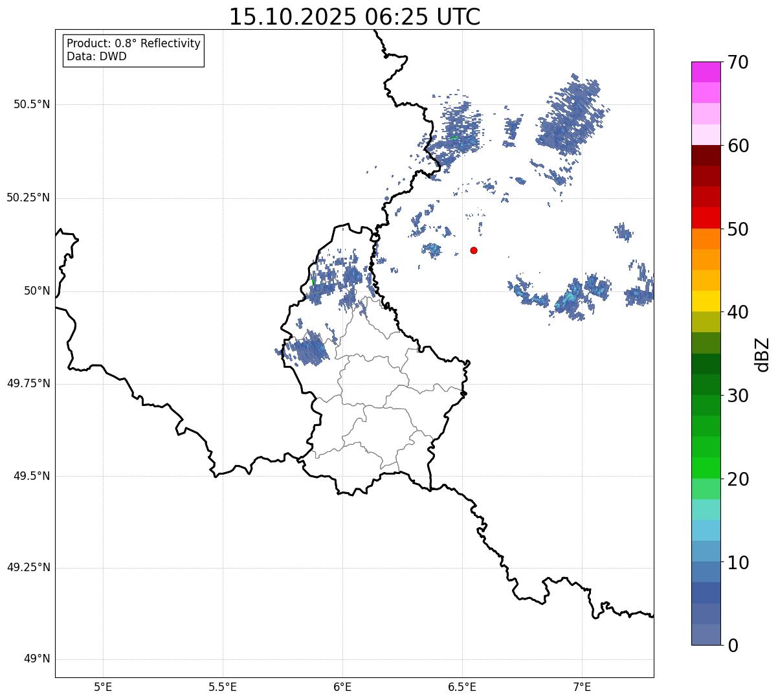778x700 pixels.
Task: Click the dBZ colorbar axis label
Action: [762, 354]
